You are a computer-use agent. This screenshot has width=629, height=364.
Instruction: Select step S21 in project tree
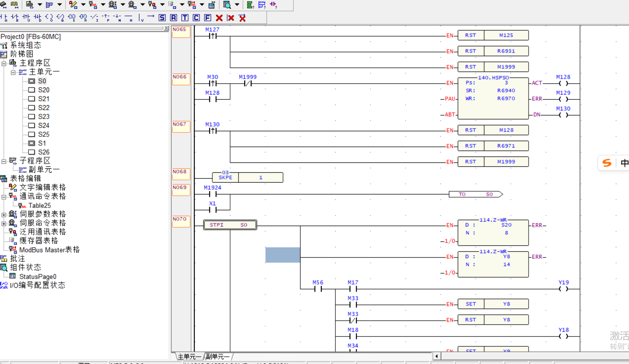[43, 99]
